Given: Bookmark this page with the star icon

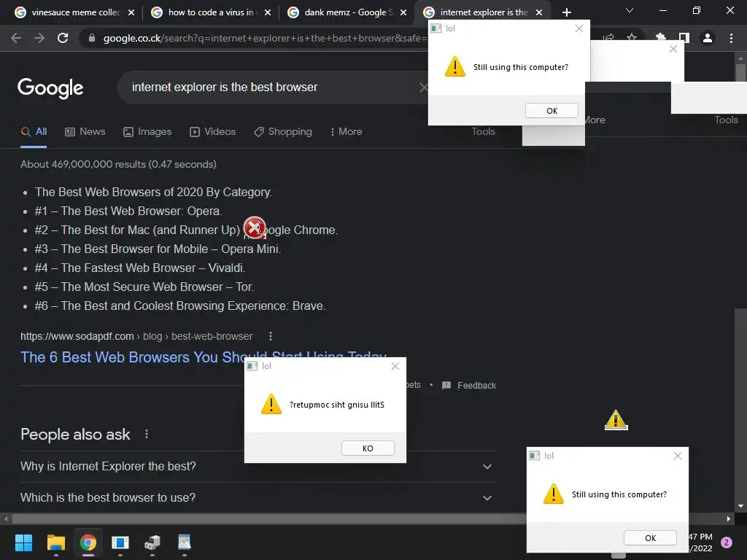Looking at the screenshot, I should coord(632,37).
